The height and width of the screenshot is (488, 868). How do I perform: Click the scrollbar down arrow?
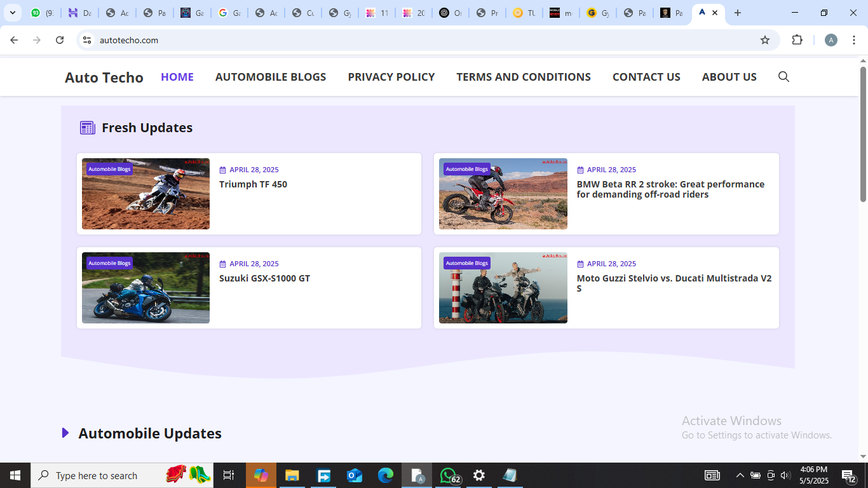coord(863,456)
